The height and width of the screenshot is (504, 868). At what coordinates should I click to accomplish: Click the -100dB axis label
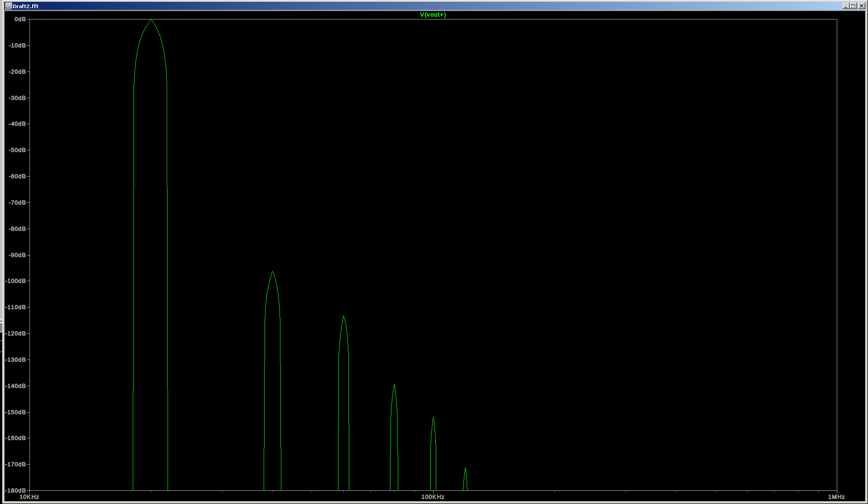pyautogui.click(x=16, y=281)
